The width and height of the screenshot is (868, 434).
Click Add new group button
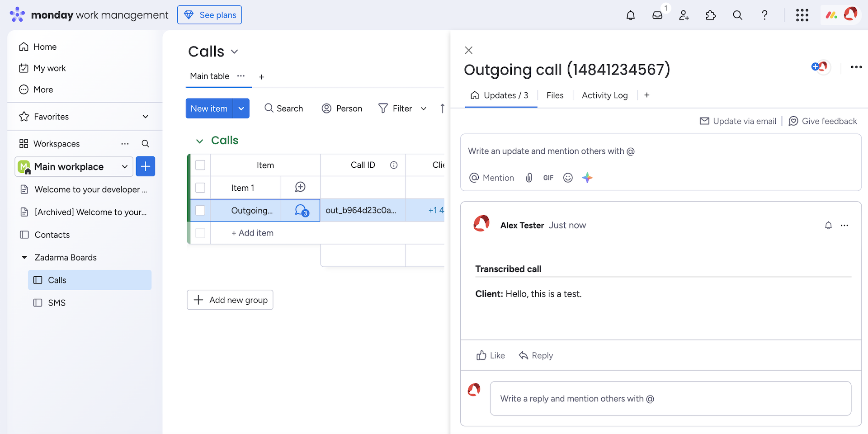(x=230, y=300)
